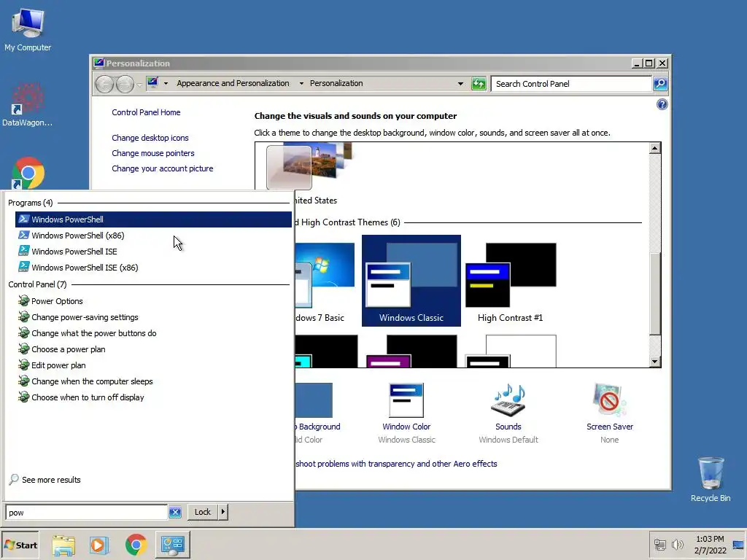Screen dimensions: 747x560
Task: Click troubleshoot transparency and Aero effects link
Action: point(396,464)
